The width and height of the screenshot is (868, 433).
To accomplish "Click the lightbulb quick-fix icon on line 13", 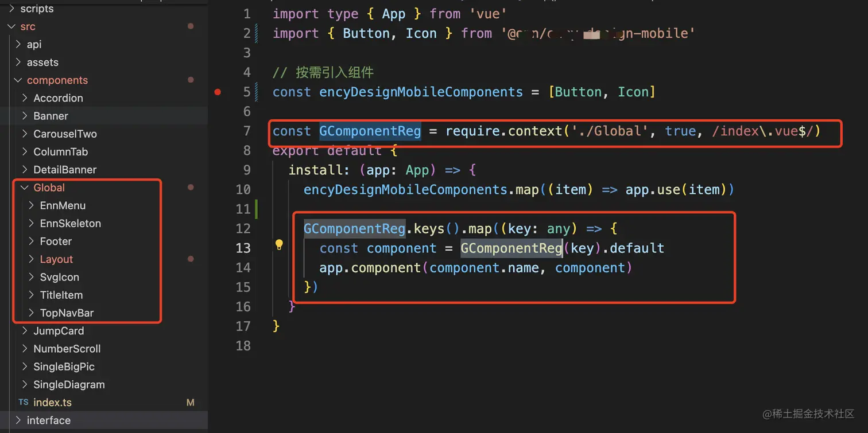I will [279, 245].
